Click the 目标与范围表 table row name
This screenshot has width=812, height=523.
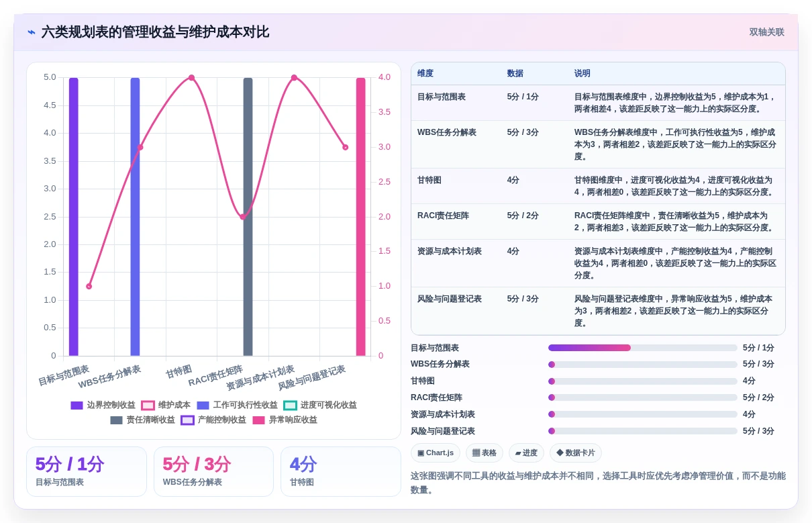[x=442, y=97]
